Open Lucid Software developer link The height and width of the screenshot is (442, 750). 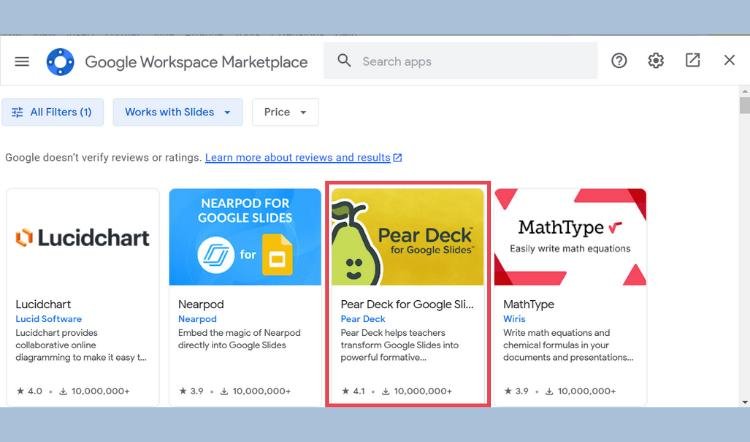click(49, 319)
